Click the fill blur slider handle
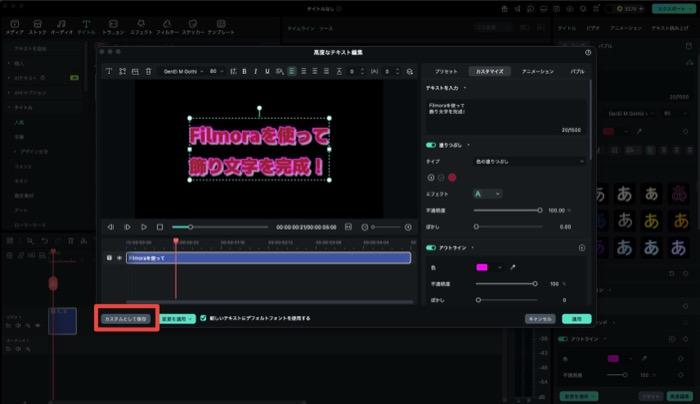The image size is (700, 404). click(476, 227)
